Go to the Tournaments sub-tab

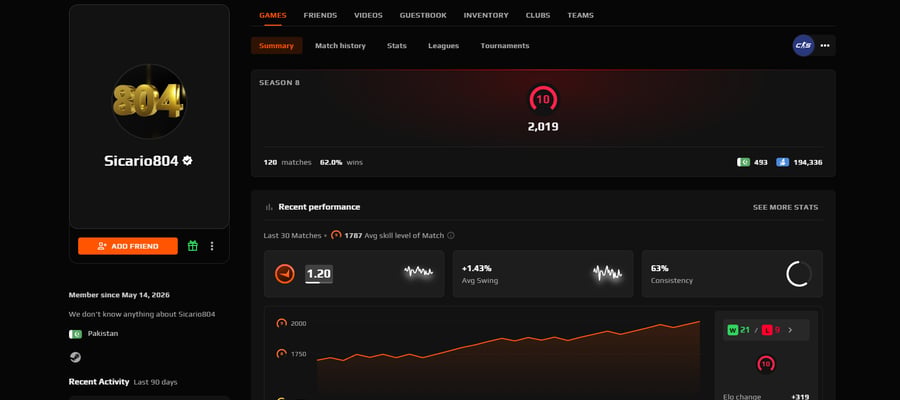tap(505, 45)
